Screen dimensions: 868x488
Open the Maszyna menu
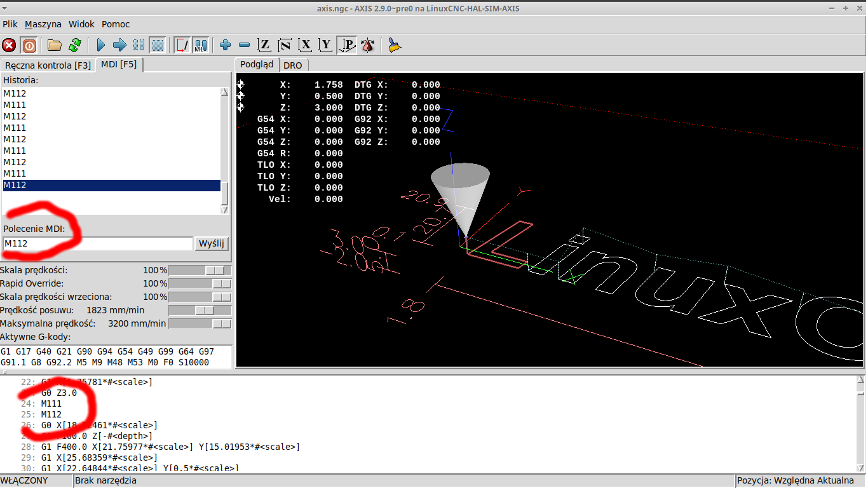pos(43,24)
